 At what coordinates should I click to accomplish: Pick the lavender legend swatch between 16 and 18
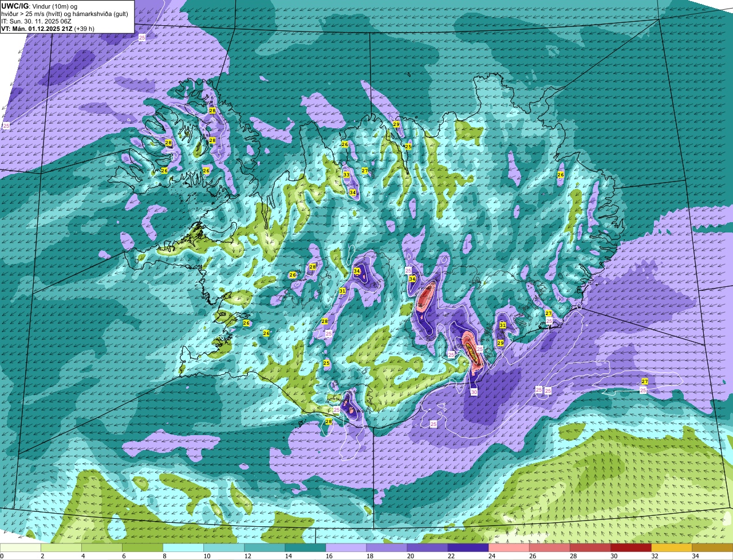pyautogui.click(x=346, y=547)
